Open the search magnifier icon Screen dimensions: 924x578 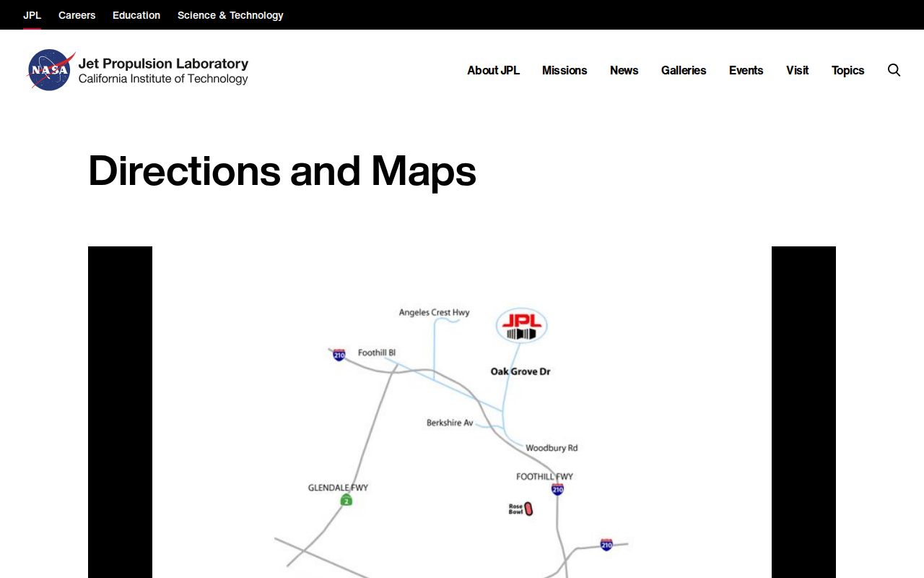click(x=894, y=70)
